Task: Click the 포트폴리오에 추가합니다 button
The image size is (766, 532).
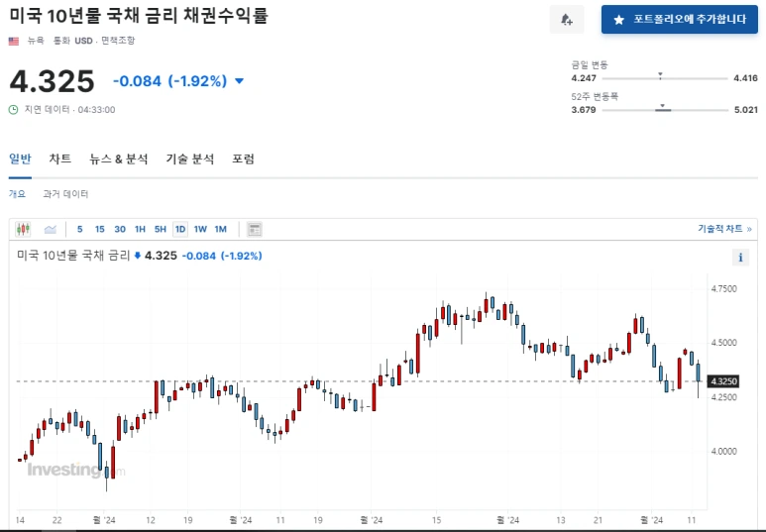Action: pos(680,20)
